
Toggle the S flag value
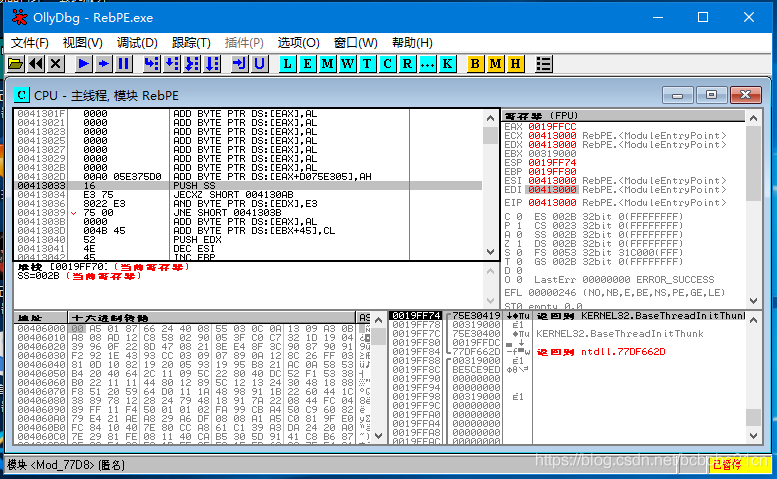(519, 253)
